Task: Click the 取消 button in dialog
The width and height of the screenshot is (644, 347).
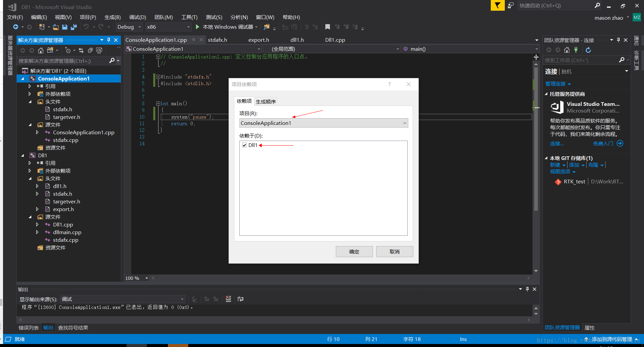Action: click(395, 251)
